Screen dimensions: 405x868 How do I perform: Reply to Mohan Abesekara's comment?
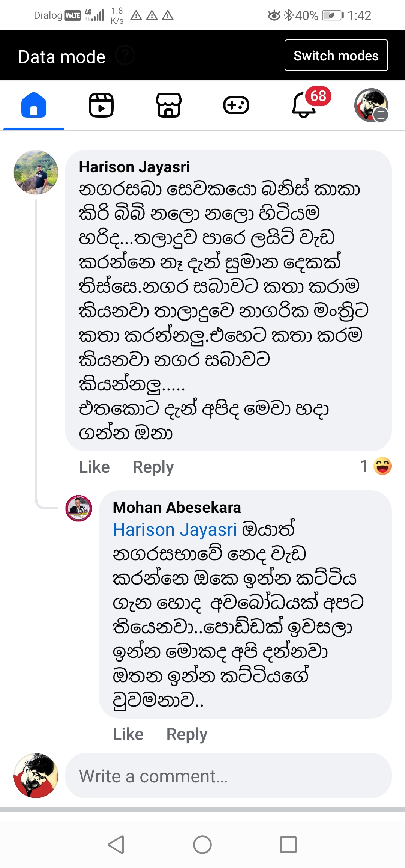click(x=187, y=734)
